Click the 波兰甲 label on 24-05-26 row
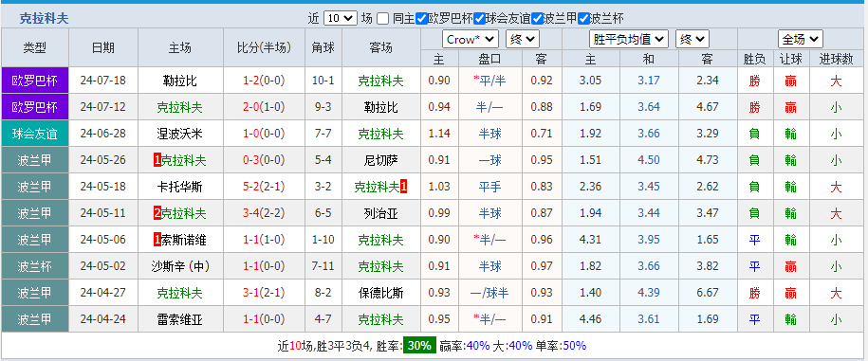Viewport: 868px width, 361px height. 34,160
